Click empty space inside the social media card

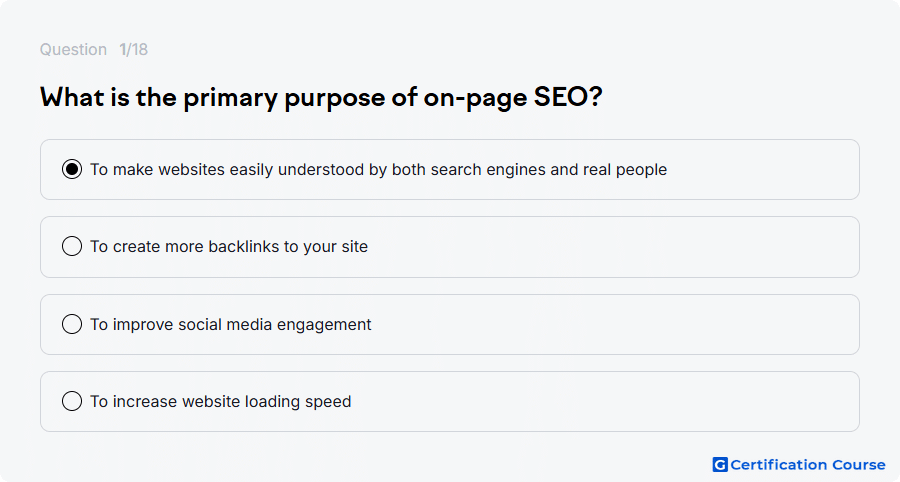point(614,325)
